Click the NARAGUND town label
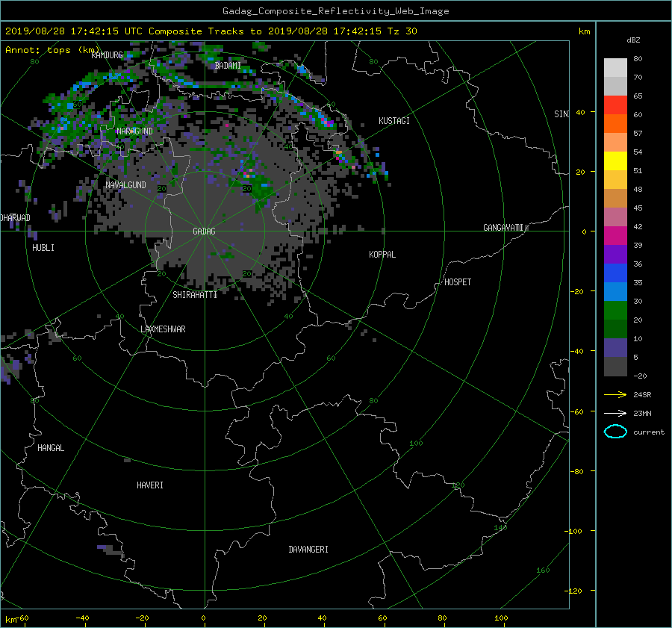 pos(134,131)
